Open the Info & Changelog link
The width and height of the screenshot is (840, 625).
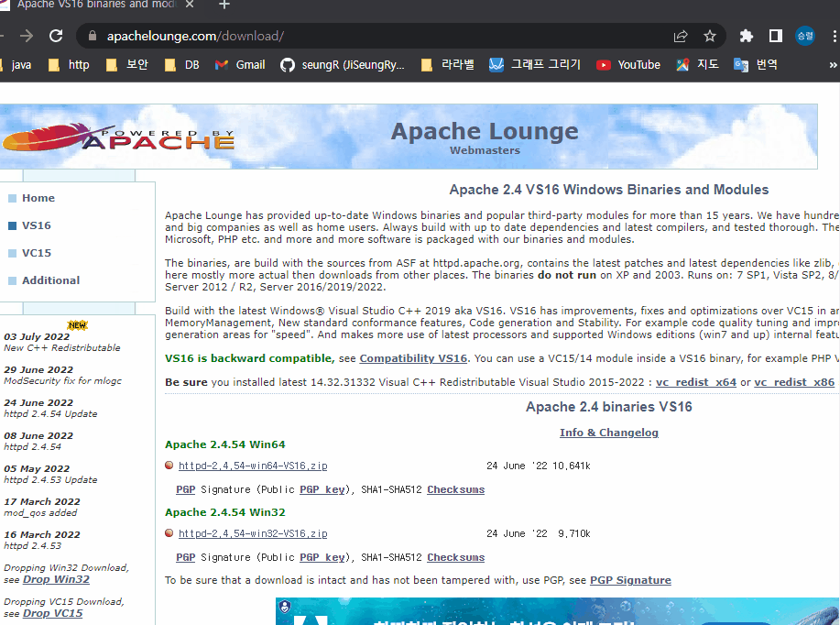[608, 433]
